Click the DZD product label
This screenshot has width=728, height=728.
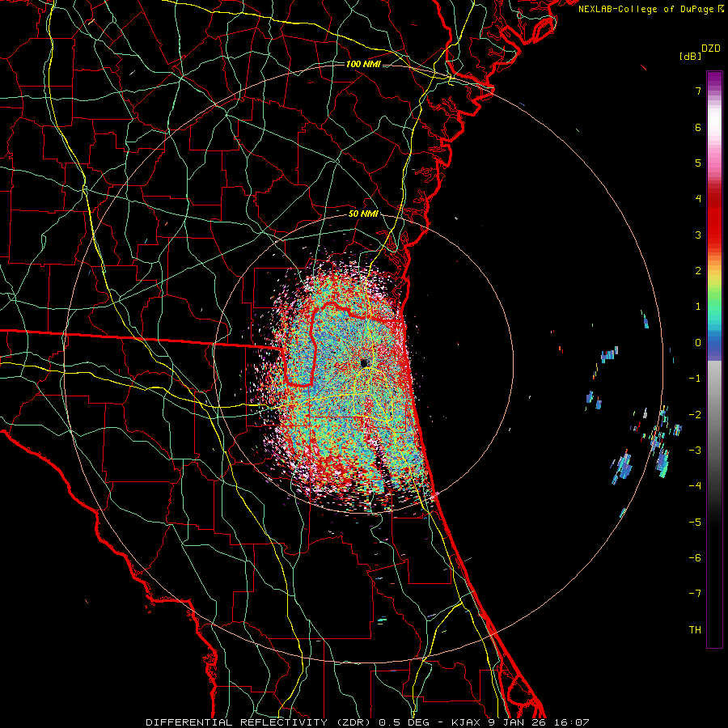(x=711, y=49)
